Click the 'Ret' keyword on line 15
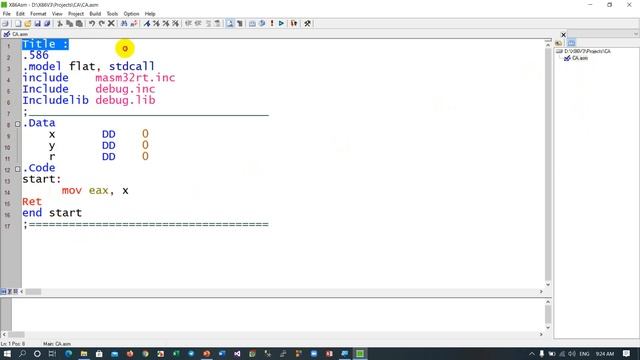The height and width of the screenshot is (360, 640). click(x=32, y=202)
